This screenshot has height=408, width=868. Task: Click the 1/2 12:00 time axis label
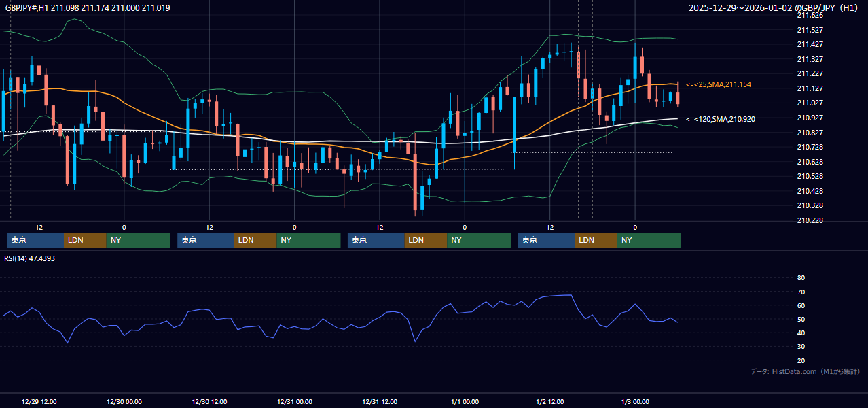[550, 401]
